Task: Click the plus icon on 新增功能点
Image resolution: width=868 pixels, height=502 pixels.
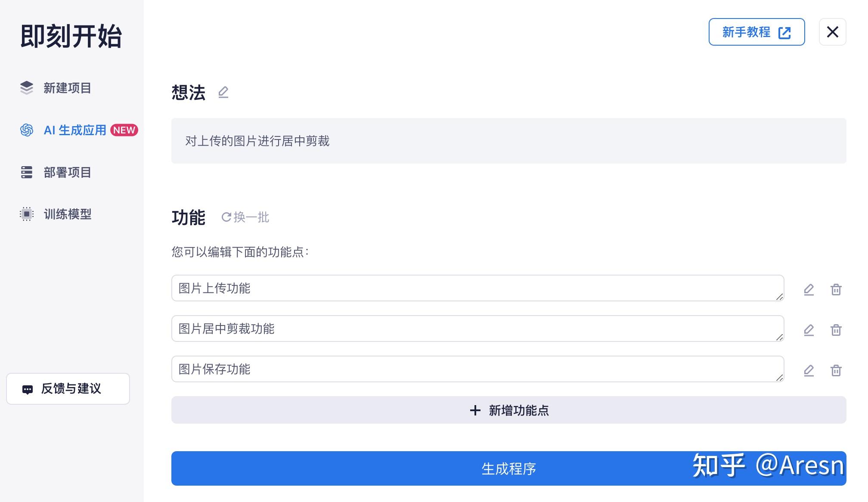Action: point(475,410)
